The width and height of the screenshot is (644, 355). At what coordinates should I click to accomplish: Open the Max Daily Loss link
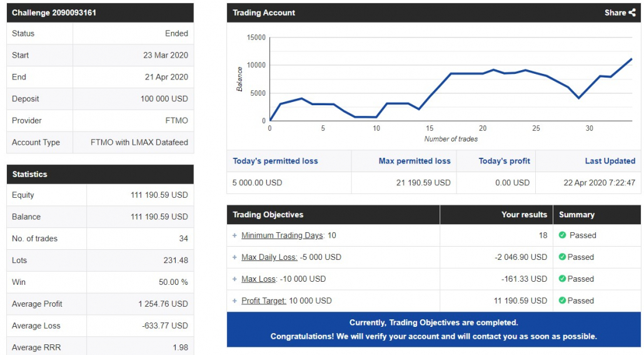coord(269,257)
